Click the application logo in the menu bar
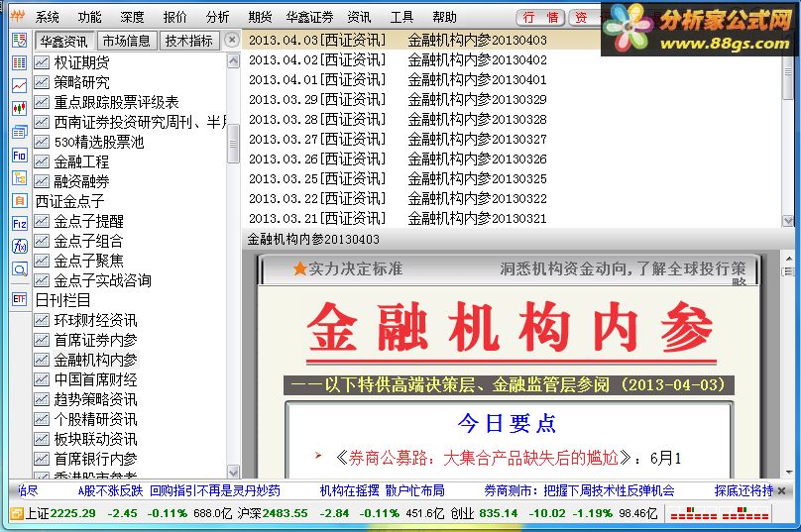The height and width of the screenshot is (532, 801). (18, 16)
